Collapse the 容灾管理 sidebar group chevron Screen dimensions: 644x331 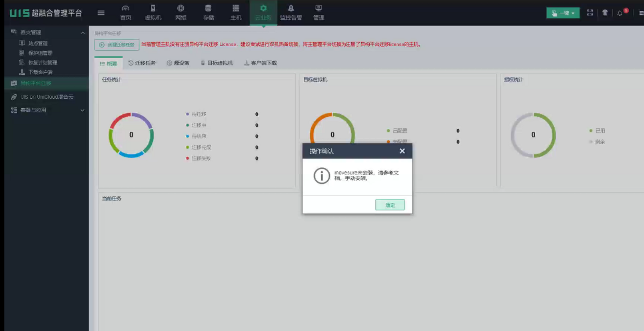coord(83,32)
